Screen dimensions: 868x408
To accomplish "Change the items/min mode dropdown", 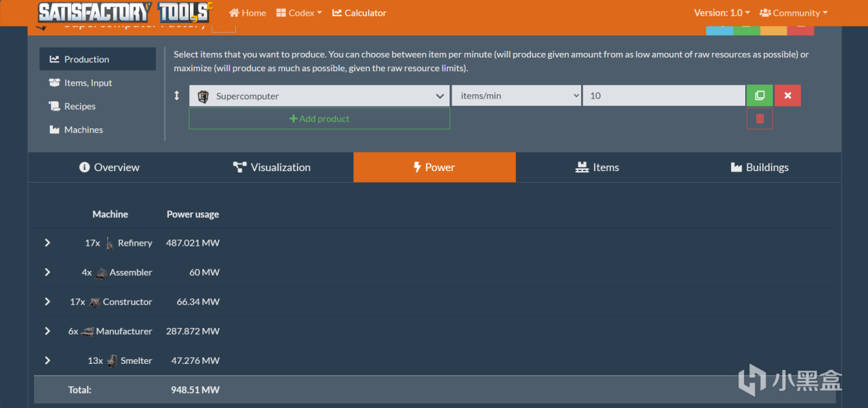I will click(517, 96).
